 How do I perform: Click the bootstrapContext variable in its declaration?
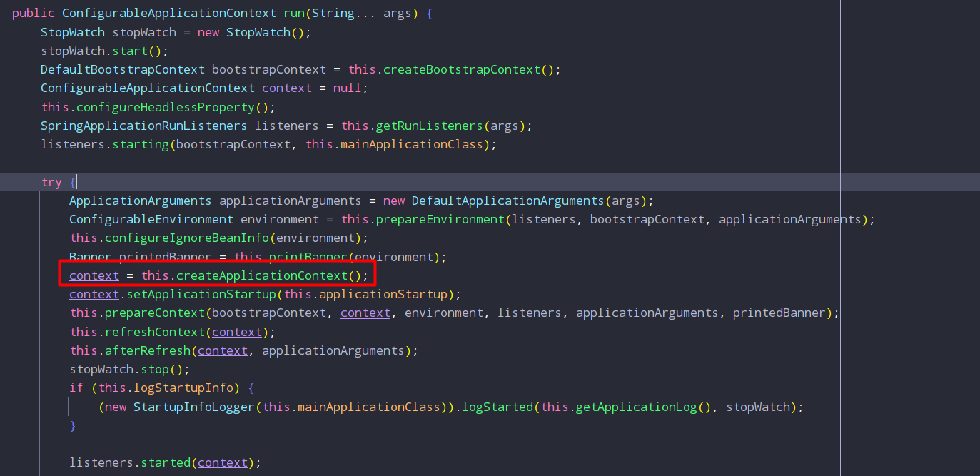tap(269, 69)
